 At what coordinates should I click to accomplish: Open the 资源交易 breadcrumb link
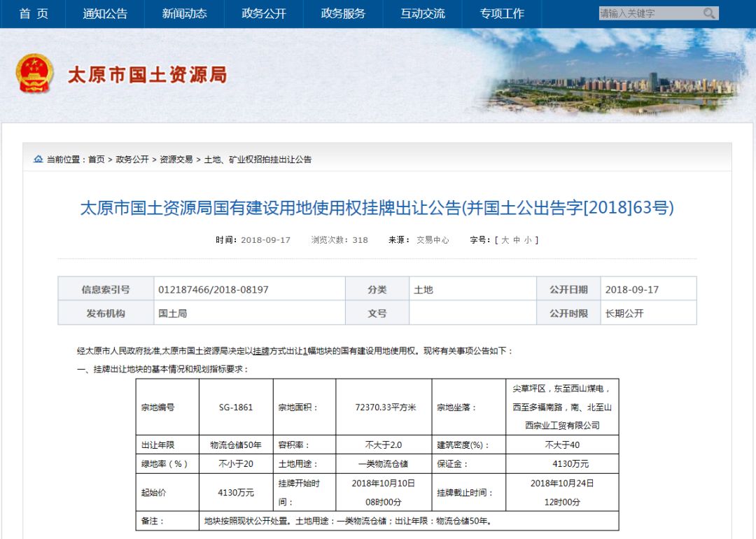pyautogui.click(x=176, y=160)
